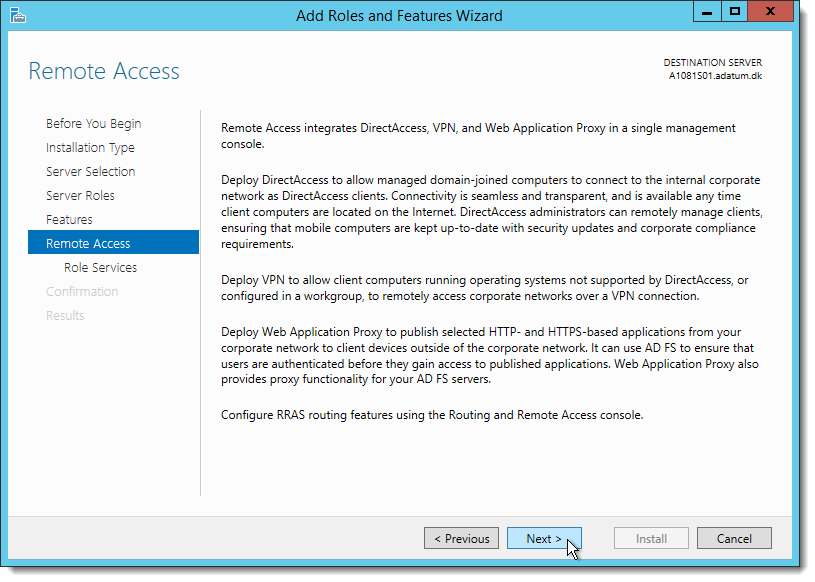Click the destination server name A1081S01.adatum.dk
The image size is (815, 582).
[x=715, y=76]
